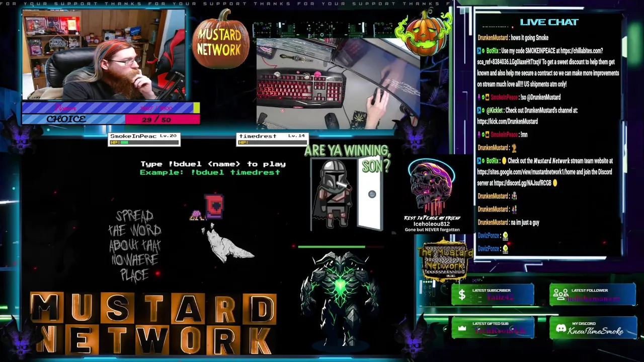
Task: Click 'Example: !bduel timedrest' text
Action: (x=210, y=172)
